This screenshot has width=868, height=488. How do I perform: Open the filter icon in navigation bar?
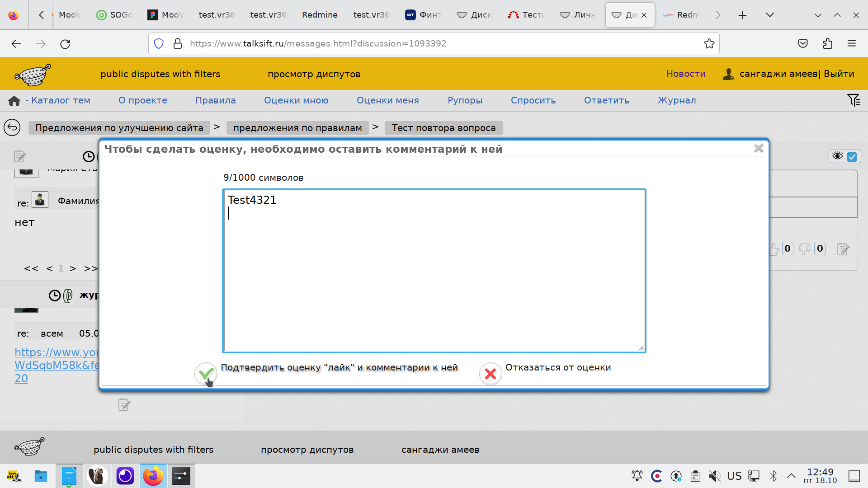[x=854, y=100]
